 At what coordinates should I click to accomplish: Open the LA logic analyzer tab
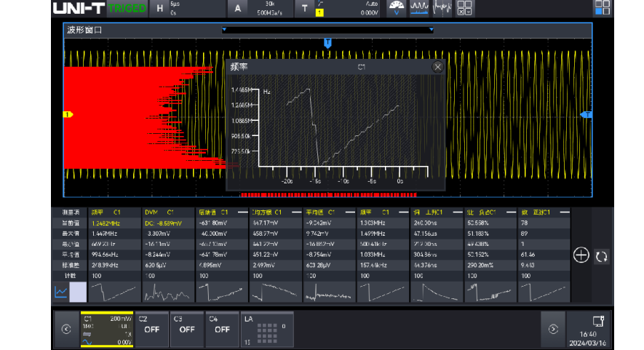pyautogui.click(x=266, y=329)
